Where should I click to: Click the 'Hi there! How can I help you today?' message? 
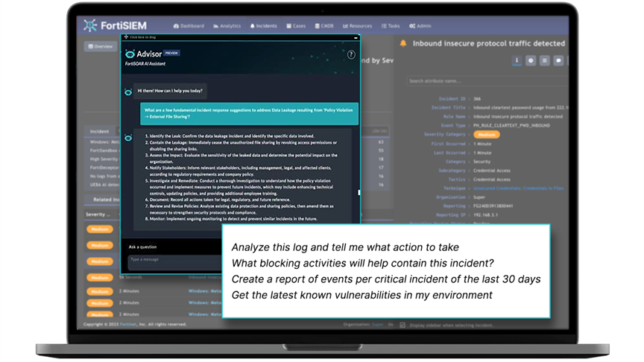click(170, 91)
